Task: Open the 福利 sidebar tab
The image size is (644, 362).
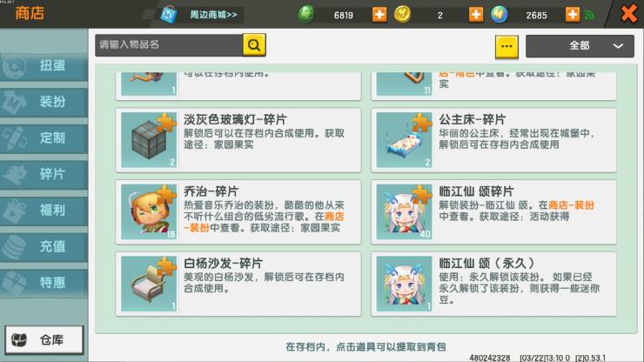Action: coord(44,211)
